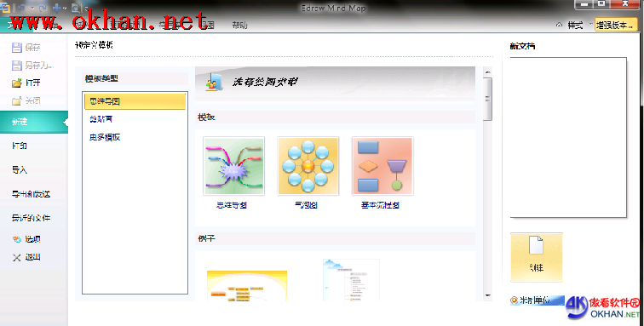644x326 pixels.
Task: Open the Undo history dropdown arrow
Action: (x=32, y=9)
